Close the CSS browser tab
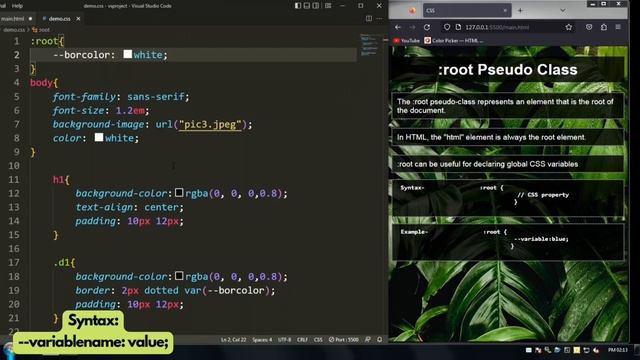 pos(505,11)
